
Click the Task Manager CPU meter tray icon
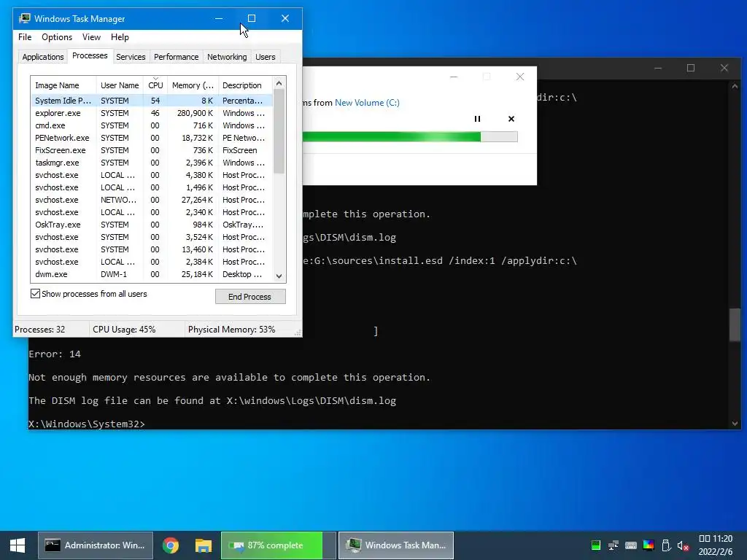(x=595, y=545)
